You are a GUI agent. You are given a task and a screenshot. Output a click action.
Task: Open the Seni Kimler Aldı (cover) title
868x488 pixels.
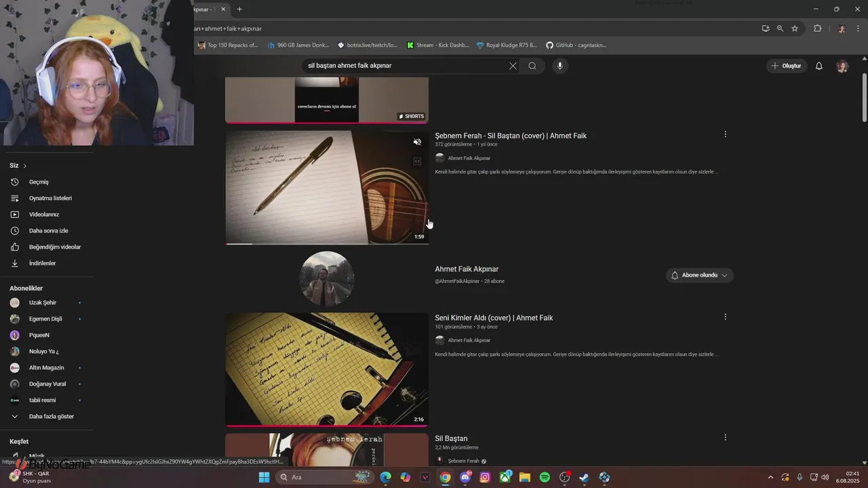(494, 318)
